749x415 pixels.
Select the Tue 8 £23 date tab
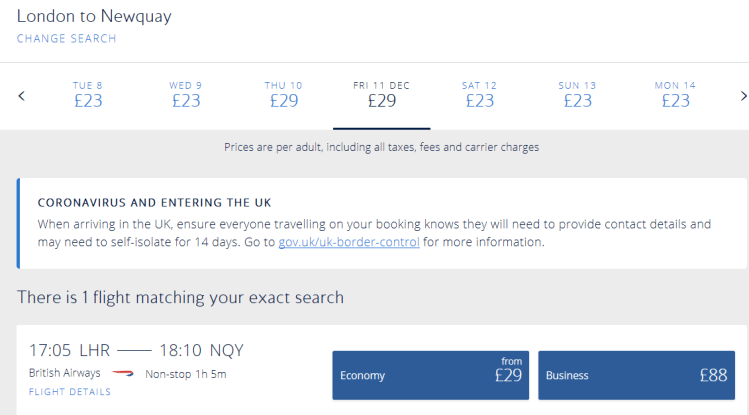88,95
